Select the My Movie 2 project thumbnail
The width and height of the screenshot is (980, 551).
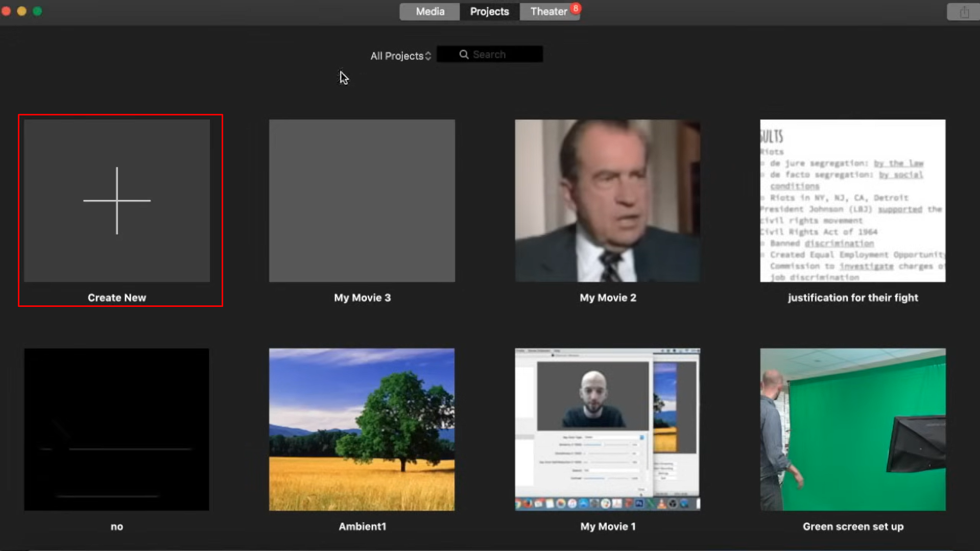pyautogui.click(x=607, y=201)
